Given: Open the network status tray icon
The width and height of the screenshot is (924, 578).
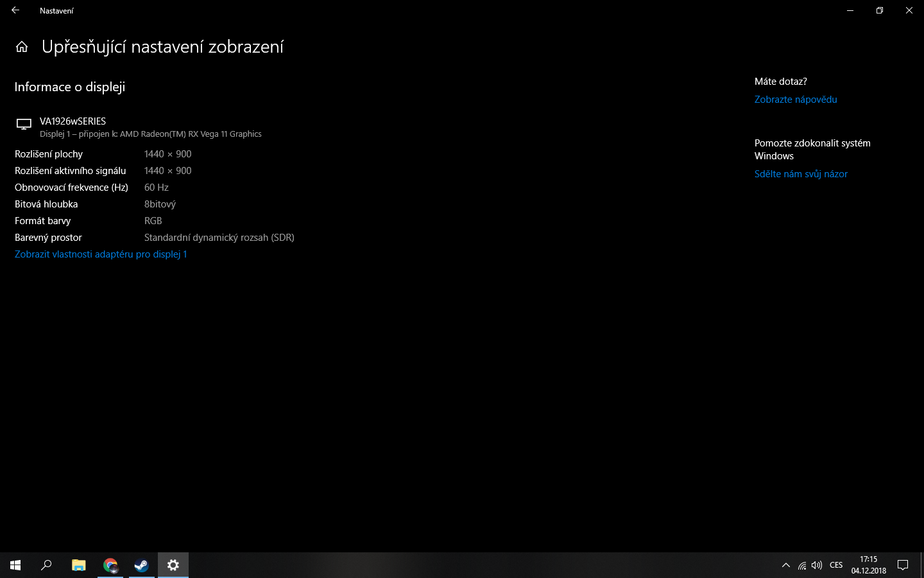Looking at the screenshot, I should point(802,565).
